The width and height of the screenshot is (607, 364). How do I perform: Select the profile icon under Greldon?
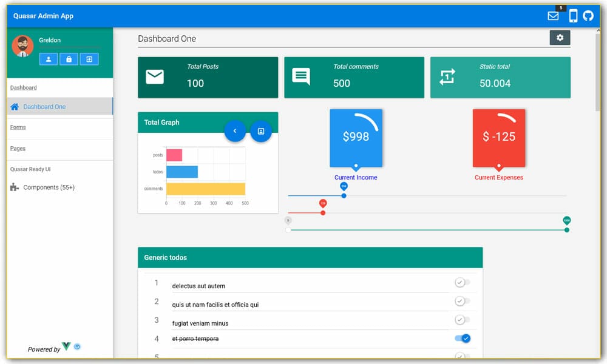[49, 59]
